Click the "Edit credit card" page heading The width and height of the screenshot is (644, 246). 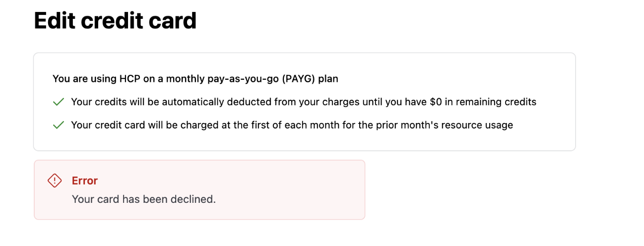[115, 21]
